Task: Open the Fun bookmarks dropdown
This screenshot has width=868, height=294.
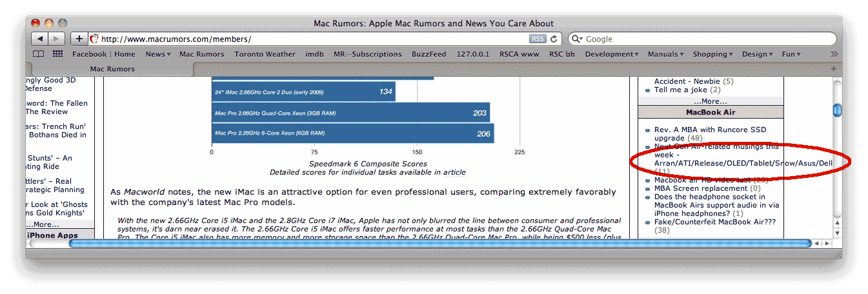Action: 791,54
